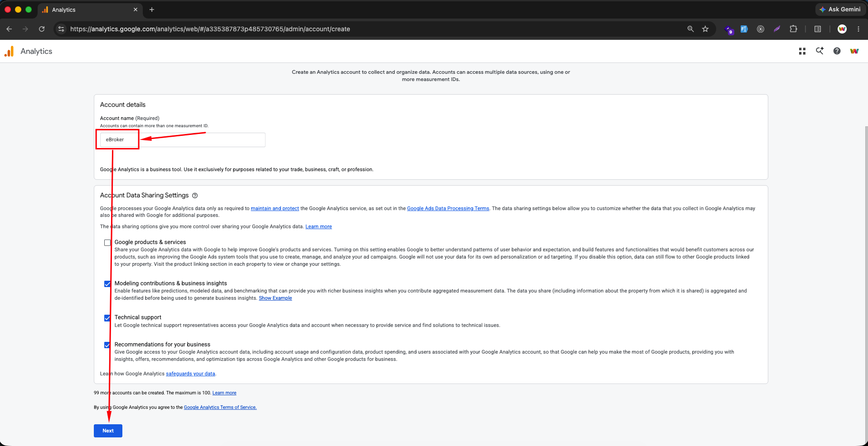Click the Show Example link

tap(275, 298)
